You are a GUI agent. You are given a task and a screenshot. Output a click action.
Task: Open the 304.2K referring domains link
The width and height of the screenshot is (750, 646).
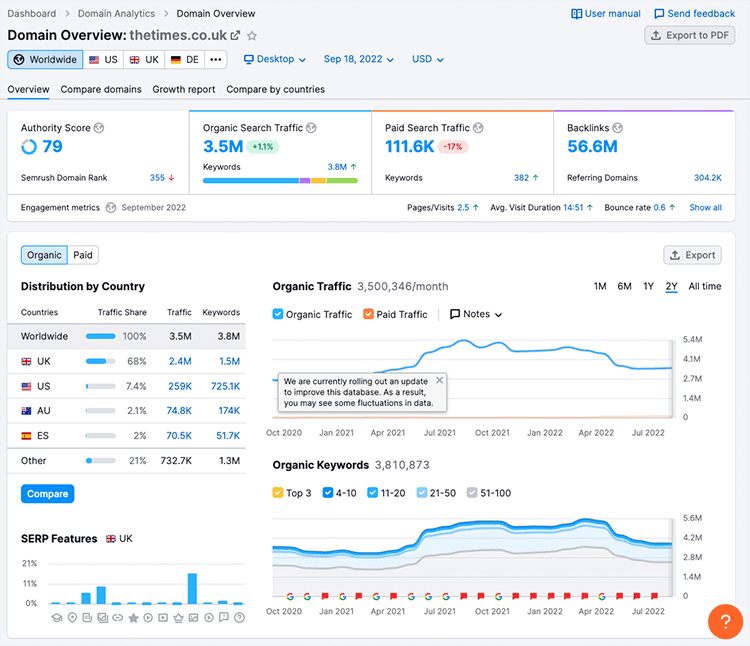707,177
